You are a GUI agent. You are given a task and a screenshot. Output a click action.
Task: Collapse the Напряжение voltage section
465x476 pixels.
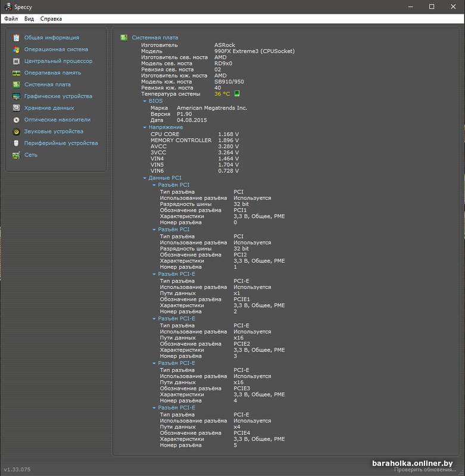tap(145, 127)
